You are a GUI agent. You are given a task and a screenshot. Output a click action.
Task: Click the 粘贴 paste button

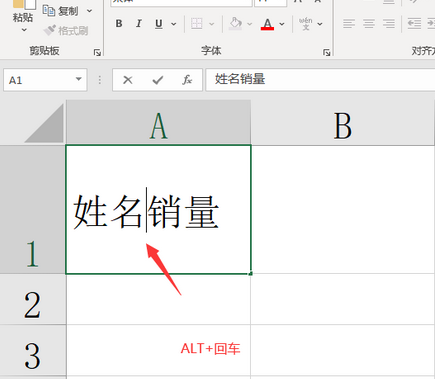coord(23,11)
